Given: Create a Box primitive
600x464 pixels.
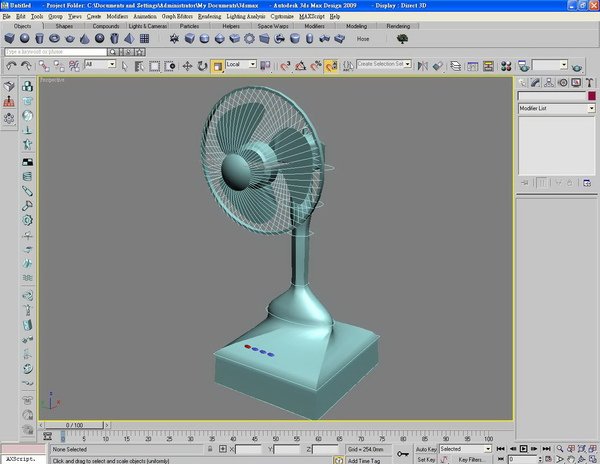Looking at the screenshot, I should 10,38.
